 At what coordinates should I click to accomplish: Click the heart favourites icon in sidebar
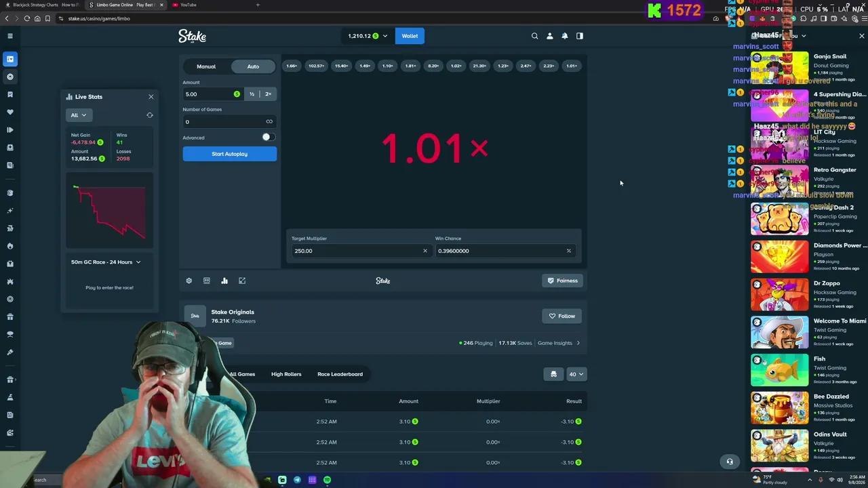click(x=10, y=112)
